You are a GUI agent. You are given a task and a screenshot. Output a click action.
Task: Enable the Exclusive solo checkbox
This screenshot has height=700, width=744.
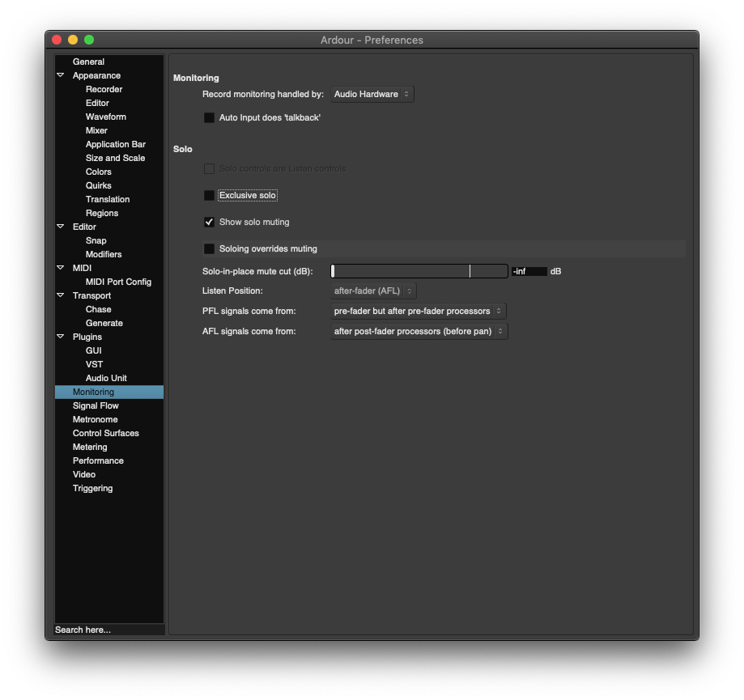pyautogui.click(x=209, y=196)
